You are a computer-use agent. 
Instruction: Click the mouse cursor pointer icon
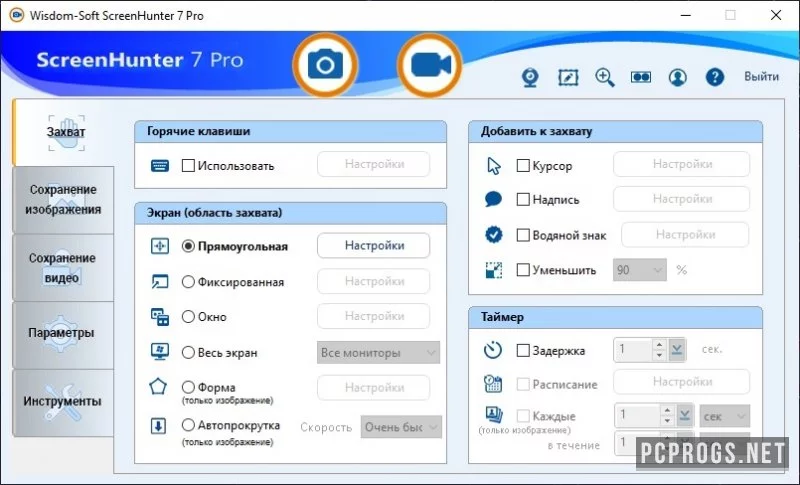pyautogui.click(x=494, y=166)
